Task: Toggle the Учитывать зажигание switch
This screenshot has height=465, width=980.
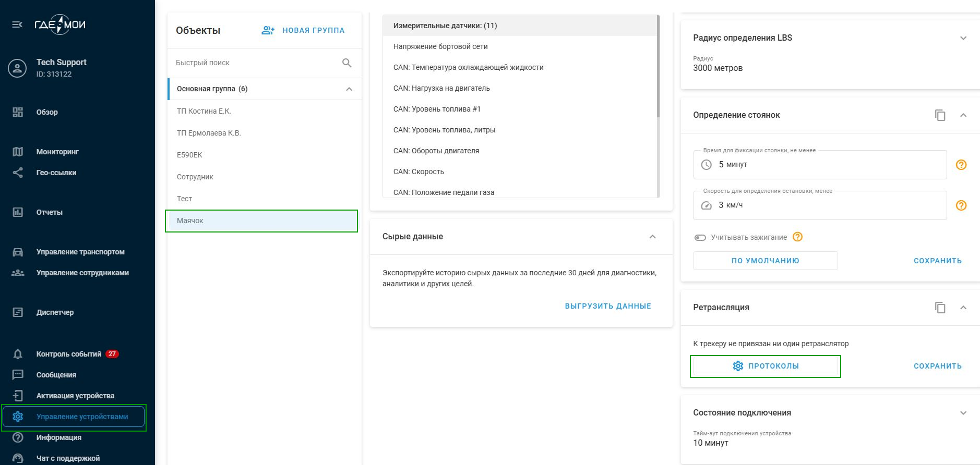Action: point(700,238)
